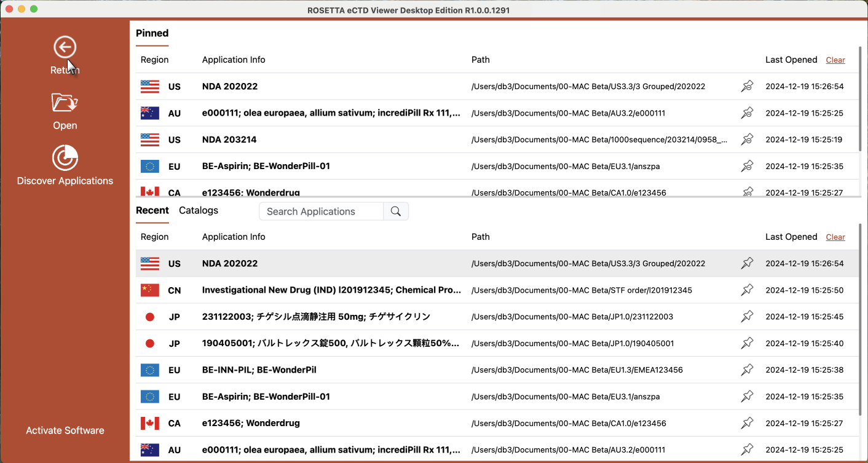Unpin the AU e000111 pinned application
This screenshot has width=868, height=463.
click(747, 113)
